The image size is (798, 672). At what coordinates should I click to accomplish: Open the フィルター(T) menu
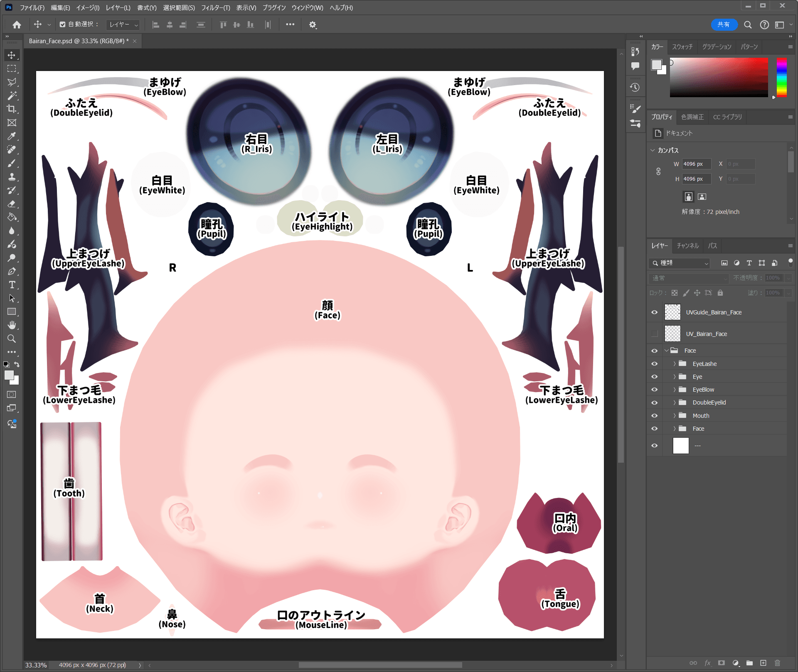point(215,7)
